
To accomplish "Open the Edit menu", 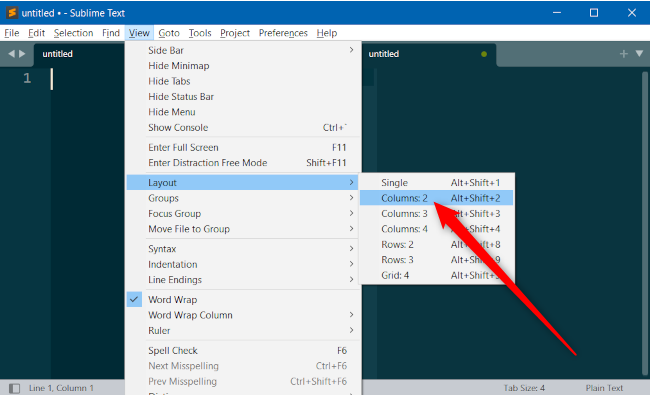I will point(36,33).
